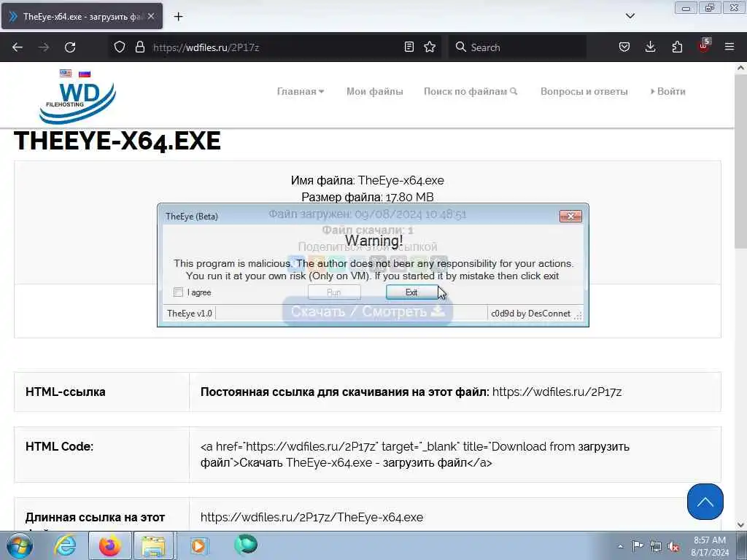The image size is (747, 560).
Task: Switch language using the US flag icon
Action: point(66,74)
